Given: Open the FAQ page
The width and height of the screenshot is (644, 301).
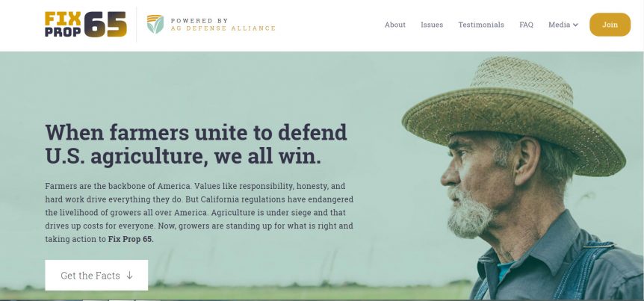Looking at the screenshot, I should (x=526, y=25).
